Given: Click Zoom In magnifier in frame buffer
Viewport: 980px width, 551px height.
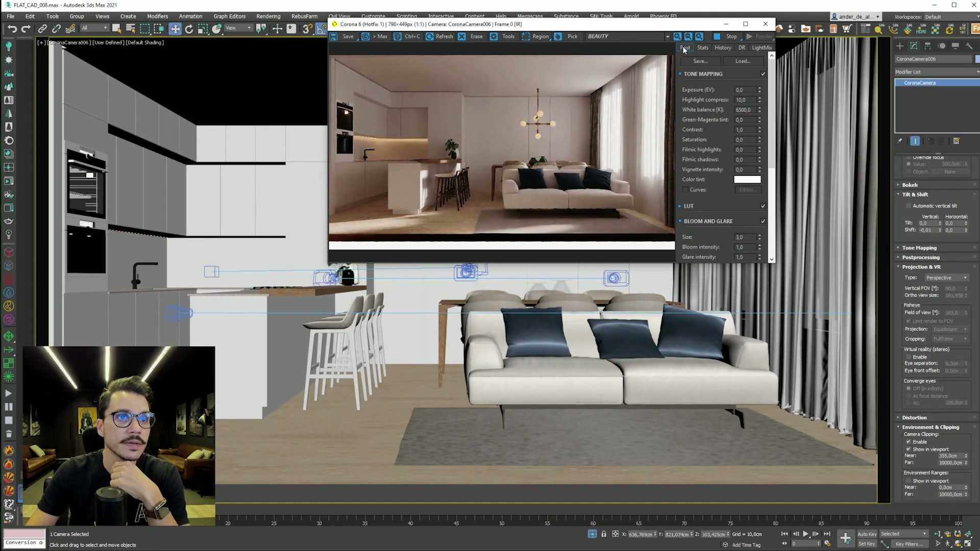Looking at the screenshot, I should pyautogui.click(x=677, y=37).
